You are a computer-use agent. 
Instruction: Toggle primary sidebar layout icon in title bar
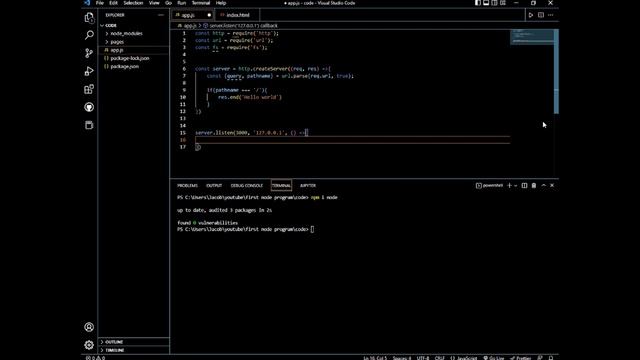(478, 3)
